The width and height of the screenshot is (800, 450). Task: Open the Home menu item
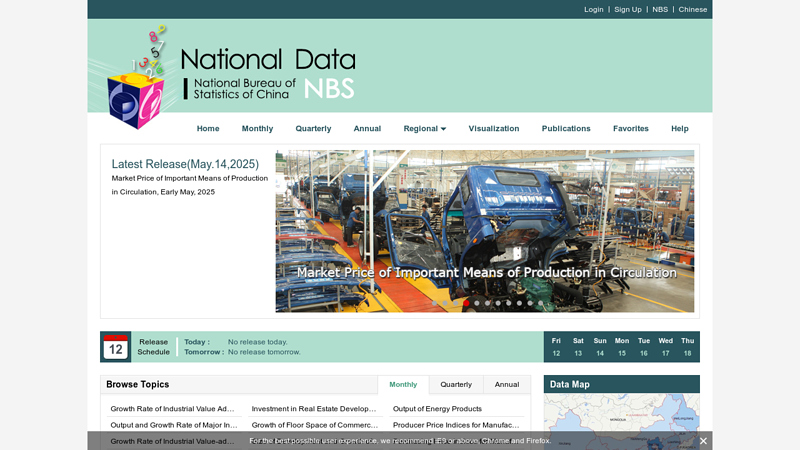[x=208, y=129]
